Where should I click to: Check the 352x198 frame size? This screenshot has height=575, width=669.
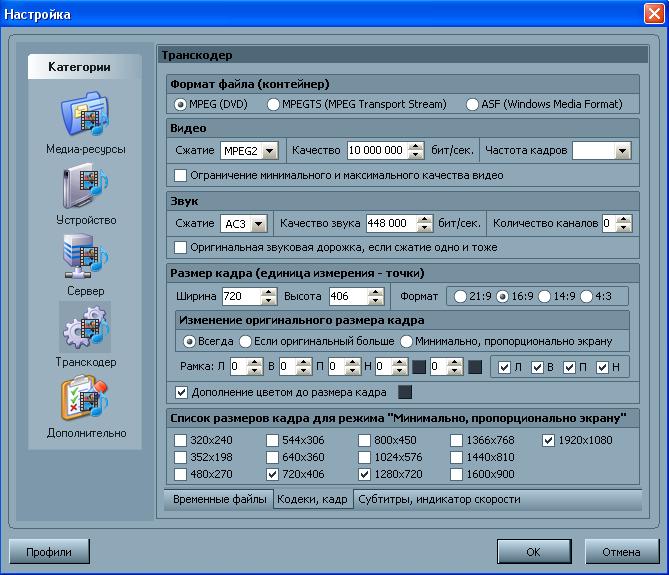coord(180,457)
